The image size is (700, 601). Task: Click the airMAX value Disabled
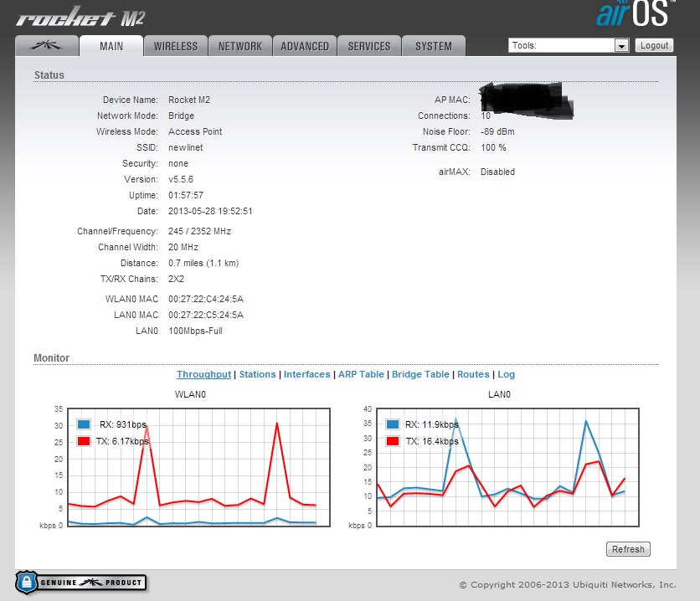[x=497, y=172]
